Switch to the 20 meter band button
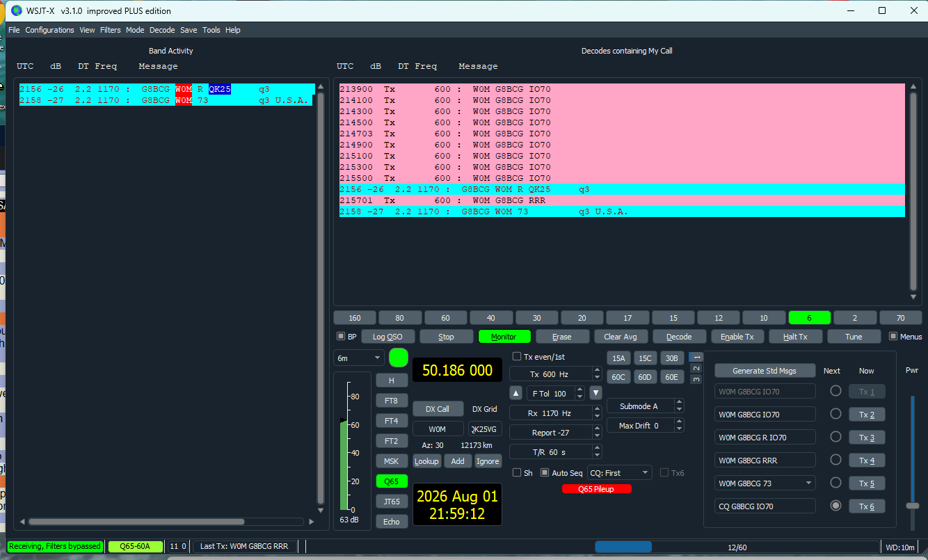The height and width of the screenshot is (560, 928). (582, 318)
